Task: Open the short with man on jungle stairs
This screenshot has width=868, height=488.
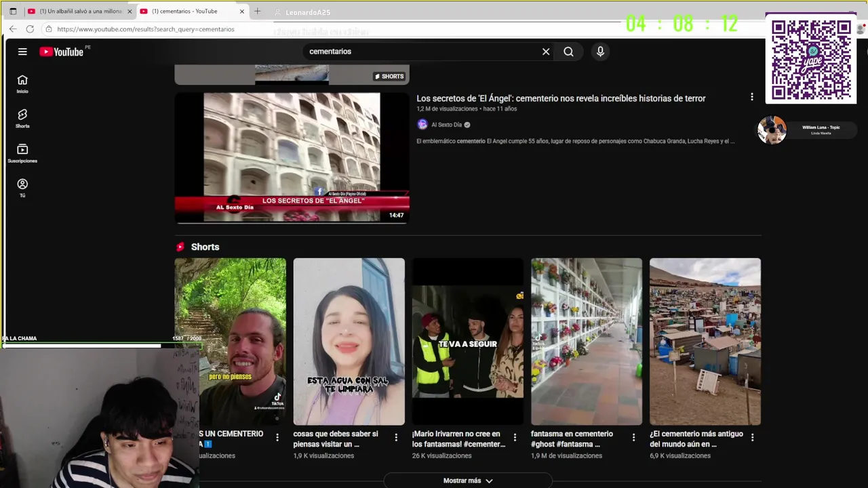Action: tap(231, 342)
